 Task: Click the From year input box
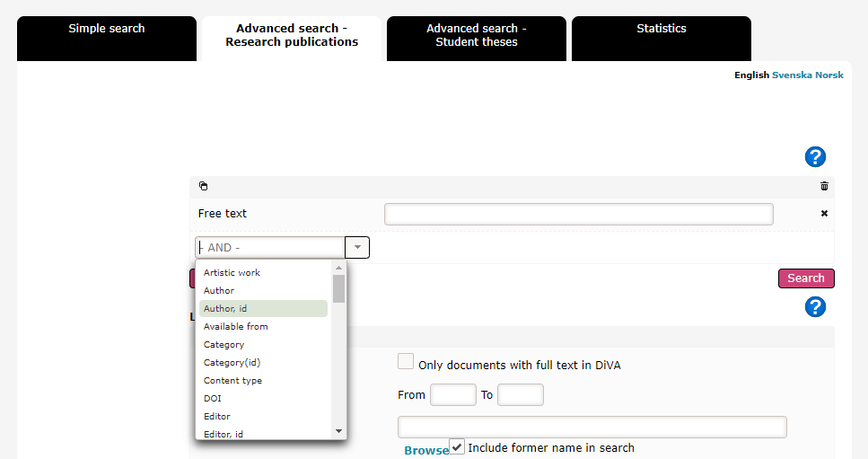coord(452,395)
